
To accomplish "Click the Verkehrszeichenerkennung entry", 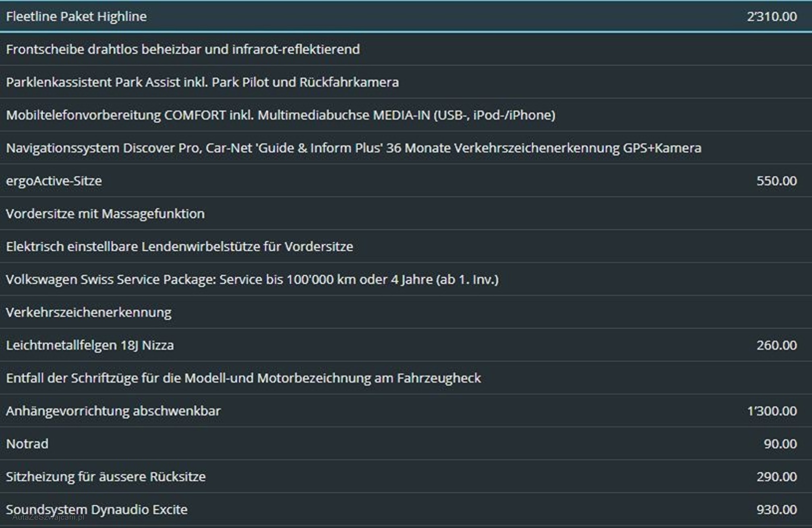I will (89, 312).
